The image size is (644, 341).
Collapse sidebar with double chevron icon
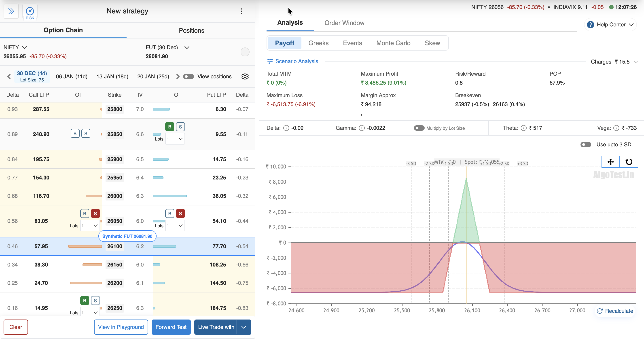(x=11, y=11)
